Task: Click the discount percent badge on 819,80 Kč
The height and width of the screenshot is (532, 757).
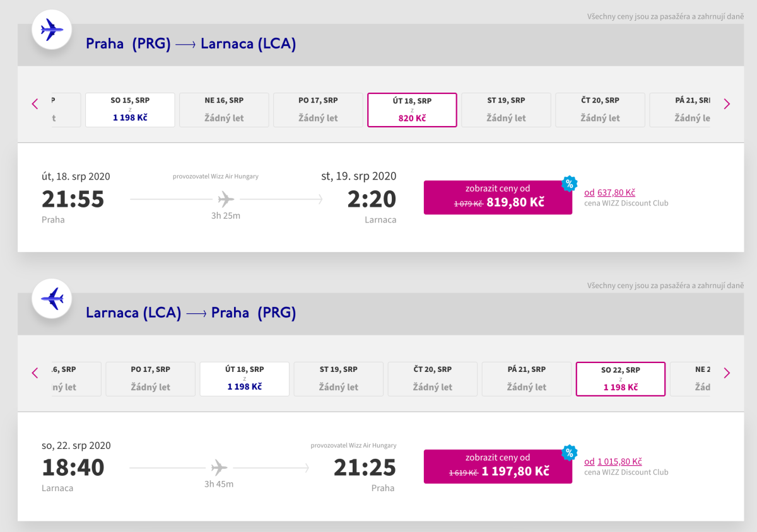Action: (x=569, y=184)
